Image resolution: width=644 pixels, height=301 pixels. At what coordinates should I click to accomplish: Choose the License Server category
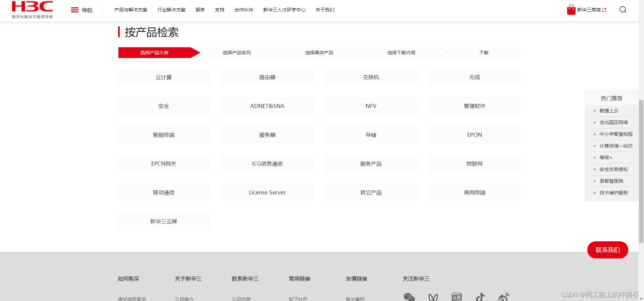tap(267, 192)
